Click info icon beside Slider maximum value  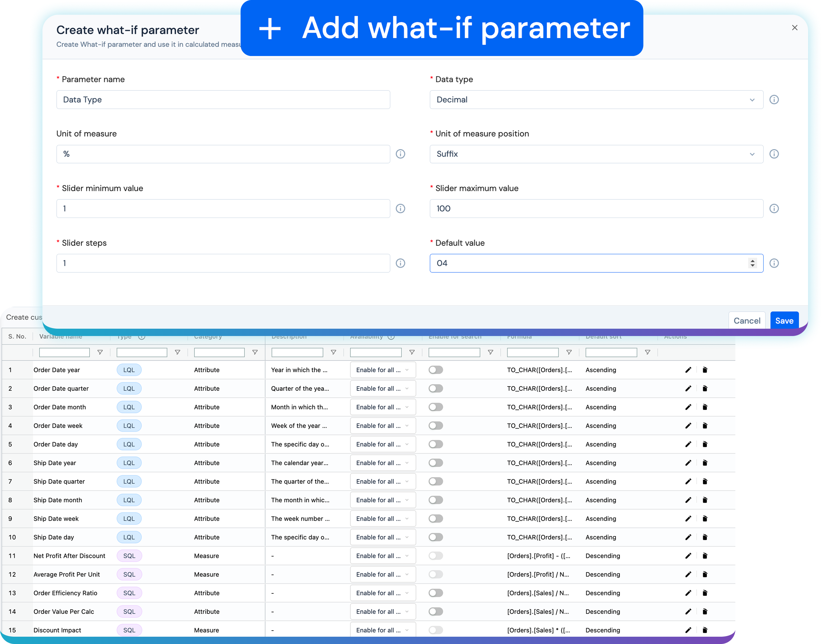point(774,208)
